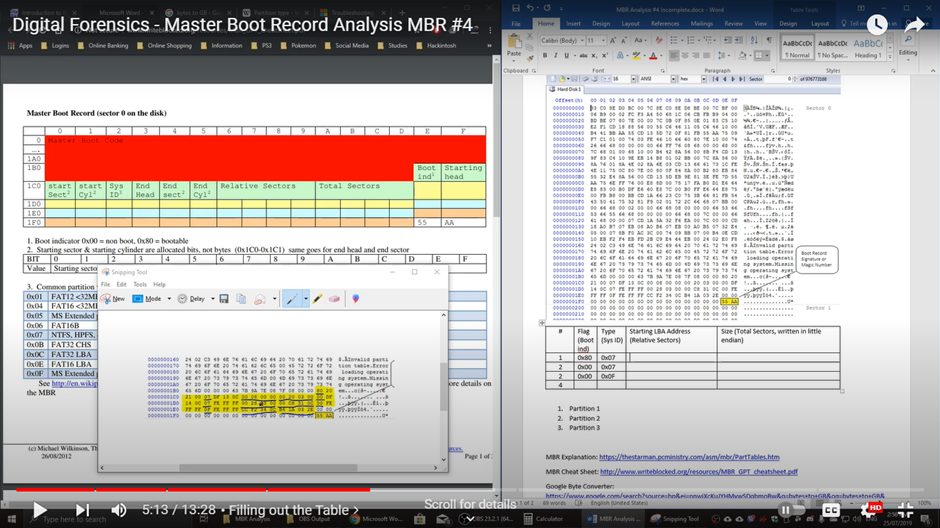The image size is (940, 528).
Task: Skip to the next video
Action: coord(82,510)
